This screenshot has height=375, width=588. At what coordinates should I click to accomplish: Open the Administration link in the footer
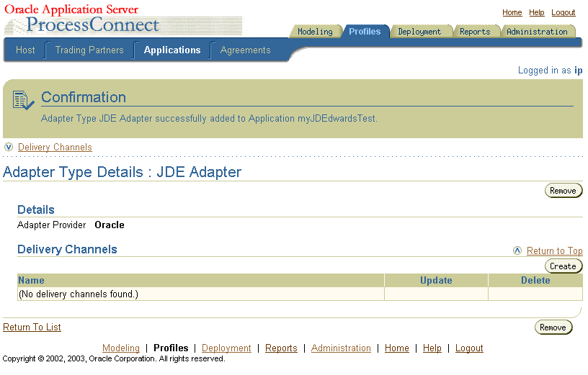341,348
